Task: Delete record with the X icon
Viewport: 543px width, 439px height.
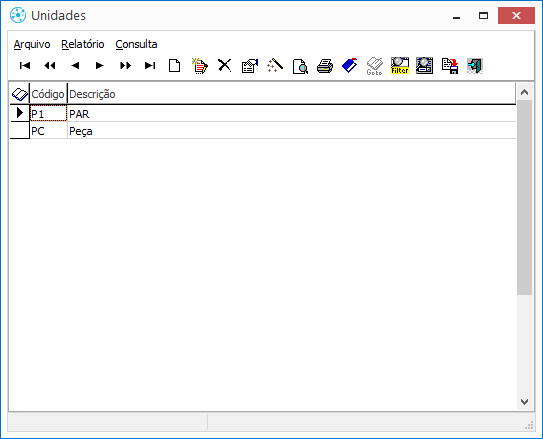Action: (225, 65)
